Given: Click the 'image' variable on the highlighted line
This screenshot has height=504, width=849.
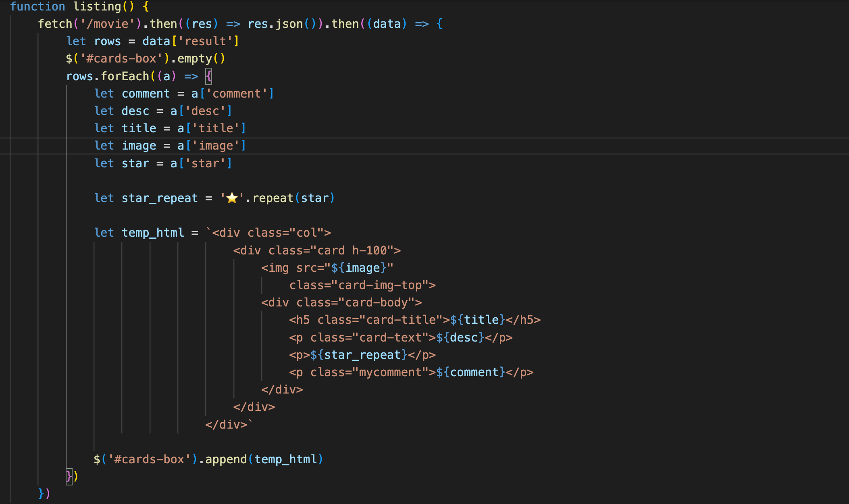Looking at the screenshot, I should [139, 146].
